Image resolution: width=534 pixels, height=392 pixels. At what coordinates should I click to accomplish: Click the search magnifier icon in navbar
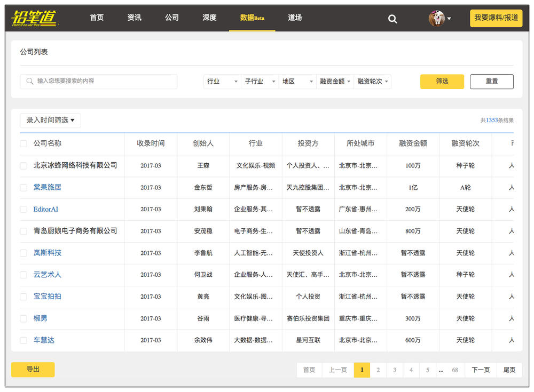[x=392, y=19]
